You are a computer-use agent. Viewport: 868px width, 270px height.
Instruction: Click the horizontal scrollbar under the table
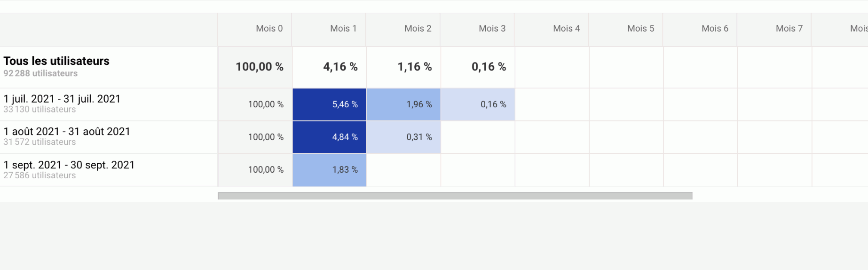pyautogui.click(x=455, y=196)
